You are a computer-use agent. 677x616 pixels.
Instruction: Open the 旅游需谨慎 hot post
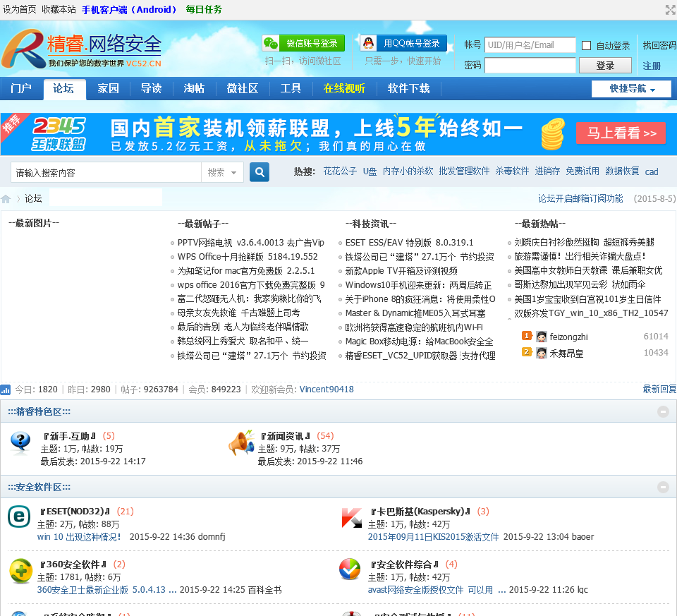[x=580, y=256]
